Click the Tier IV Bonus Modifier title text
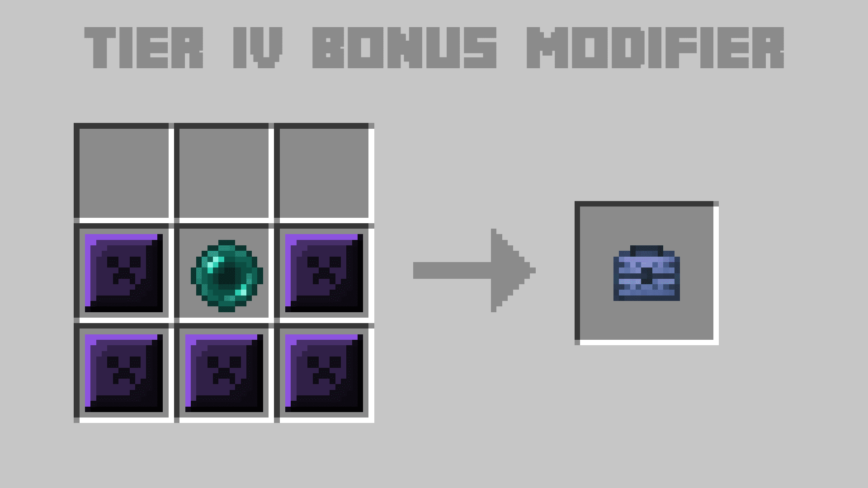This screenshot has height=488, width=868. pos(434,45)
